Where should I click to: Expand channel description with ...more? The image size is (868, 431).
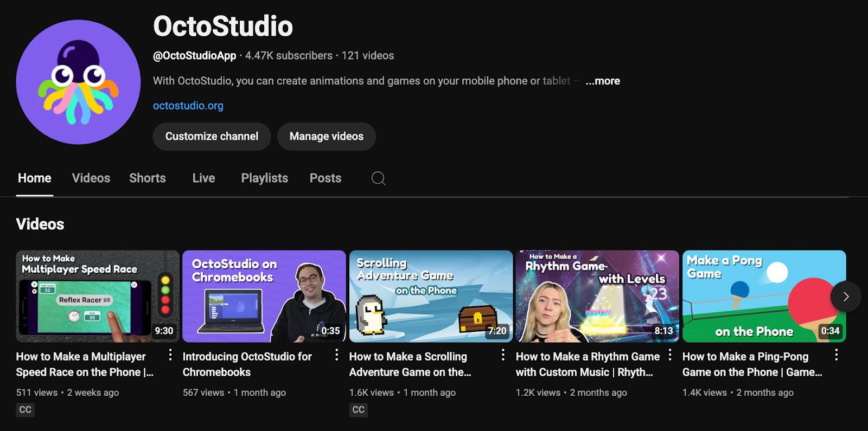(603, 81)
